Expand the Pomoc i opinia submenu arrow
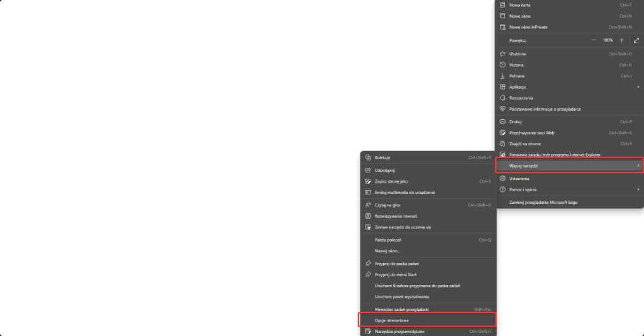Image resolution: width=644 pixels, height=336 pixels. pyautogui.click(x=638, y=189)
